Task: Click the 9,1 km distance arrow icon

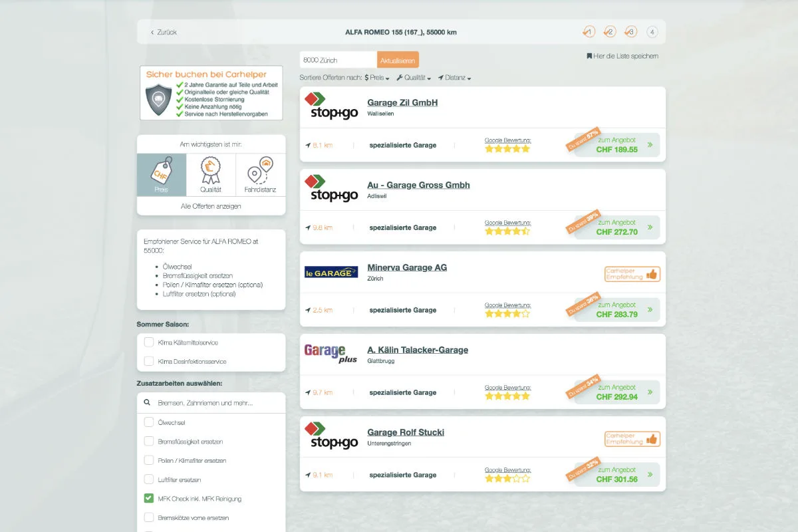Action: tap(308, 475)
